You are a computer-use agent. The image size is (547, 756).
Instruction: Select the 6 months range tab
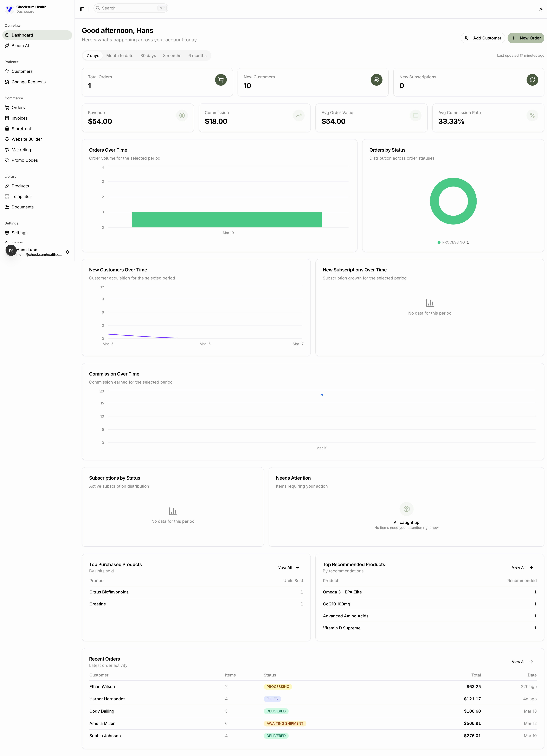click(x=197, y=56)
